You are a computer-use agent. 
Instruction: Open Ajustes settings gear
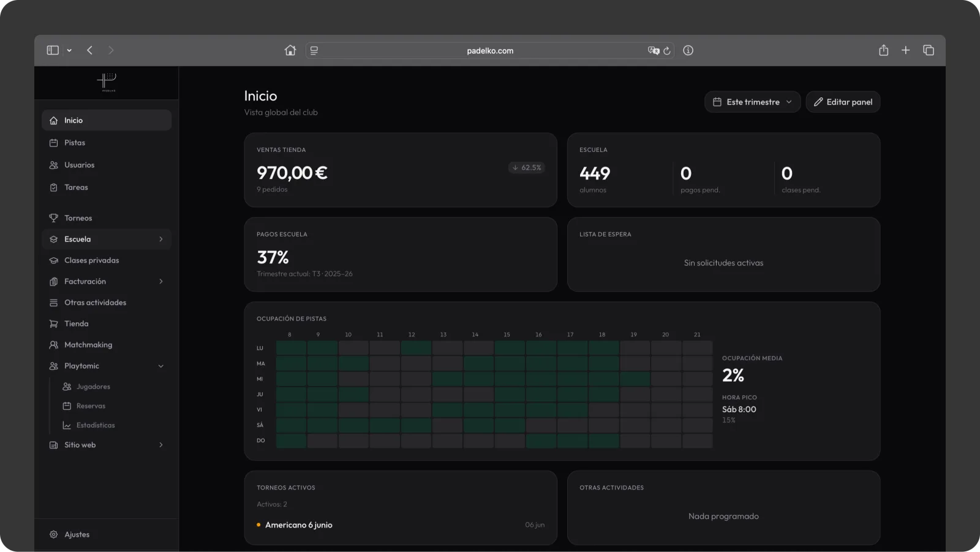point(106,534)
